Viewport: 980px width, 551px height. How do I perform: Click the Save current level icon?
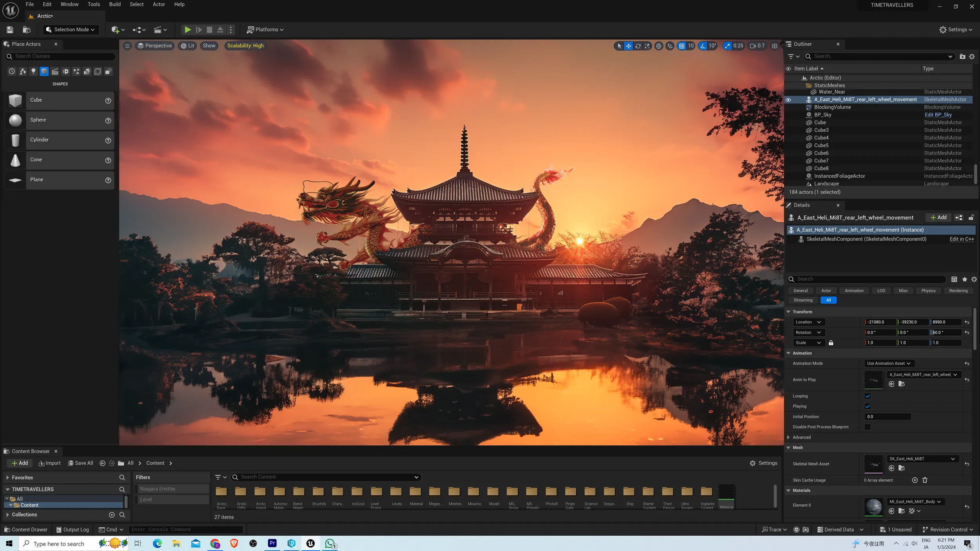coord(10,30)
